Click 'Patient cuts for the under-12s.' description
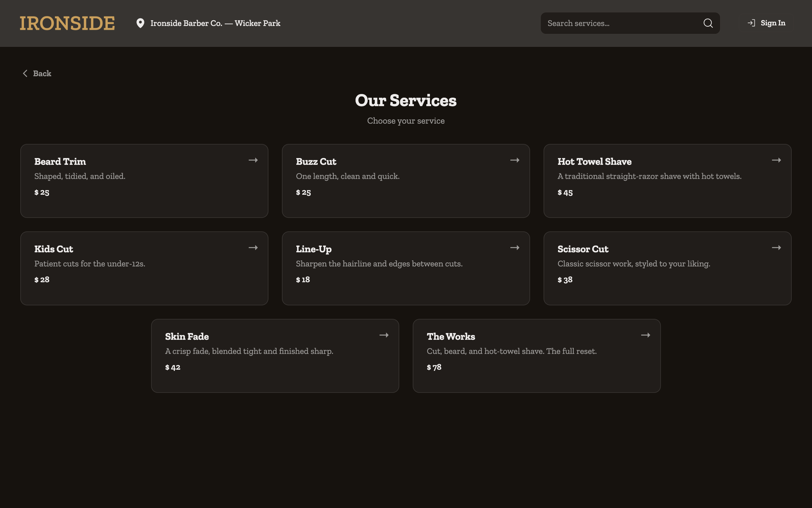Image resolution: width=812 pixels, height=508 pixels. pos(90,263)
